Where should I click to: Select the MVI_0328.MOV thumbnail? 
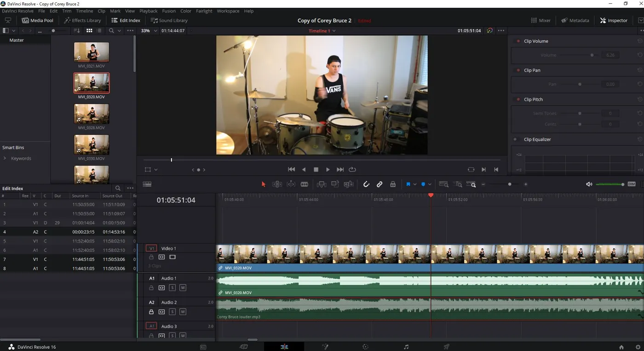coord(92,114)
